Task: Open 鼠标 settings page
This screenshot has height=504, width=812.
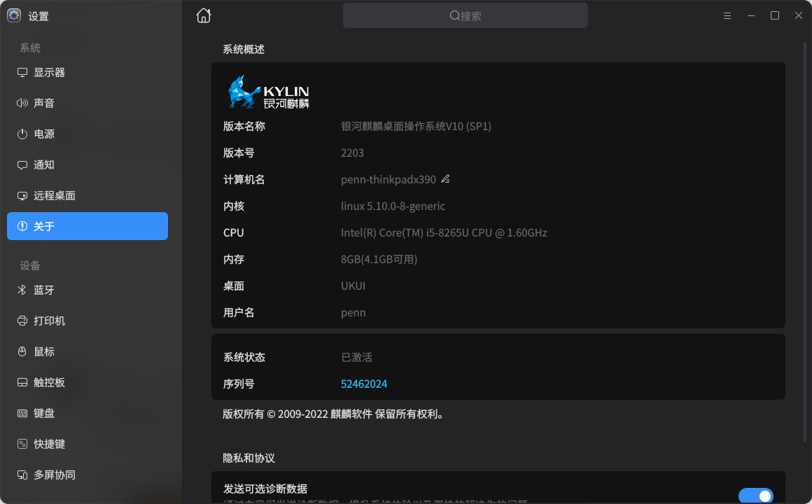Action: (x=87, y=351)
